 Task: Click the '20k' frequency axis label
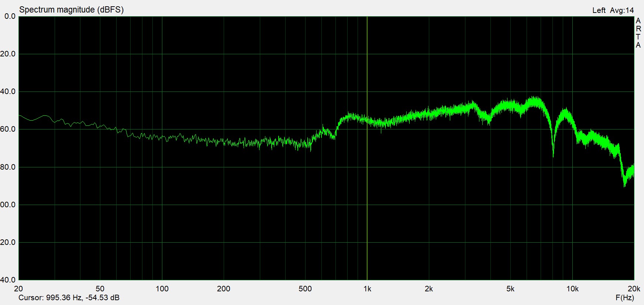coord(634,289)
